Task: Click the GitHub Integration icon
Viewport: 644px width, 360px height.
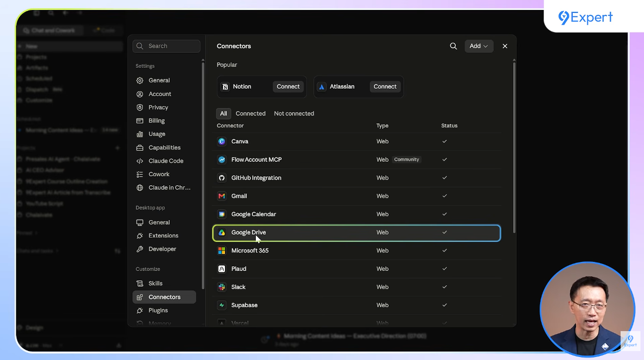Action: tap(222, 178)
